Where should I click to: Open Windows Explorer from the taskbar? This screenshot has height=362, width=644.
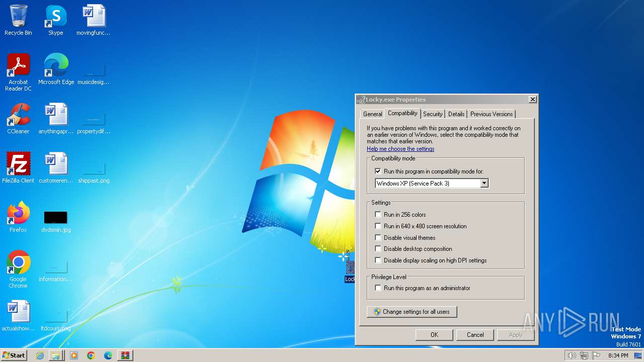click(x=56, y=355)
